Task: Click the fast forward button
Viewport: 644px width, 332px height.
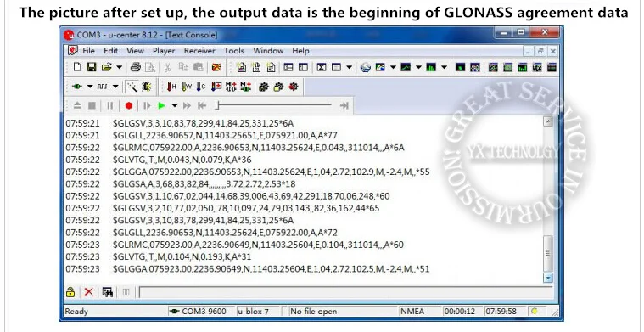Action: (x=187, y=105)
